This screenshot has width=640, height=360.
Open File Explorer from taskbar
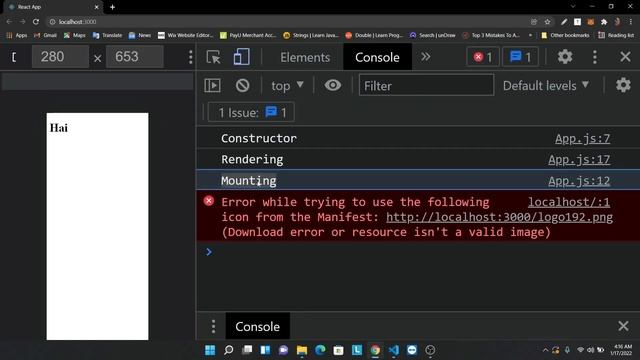click(x=302, y=350)
